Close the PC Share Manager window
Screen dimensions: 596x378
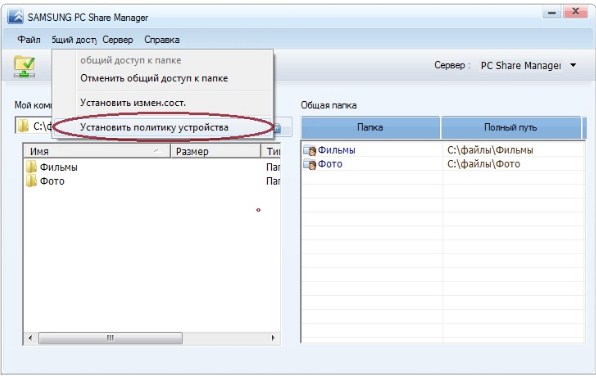coord(576,12)
